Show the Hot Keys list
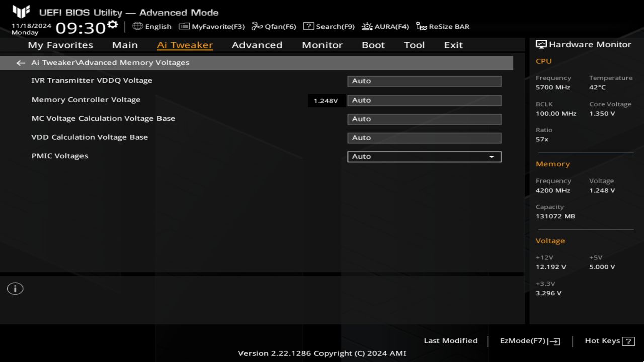Image resolution: width=644 pixels, height=362 pixels. point(610,341)
